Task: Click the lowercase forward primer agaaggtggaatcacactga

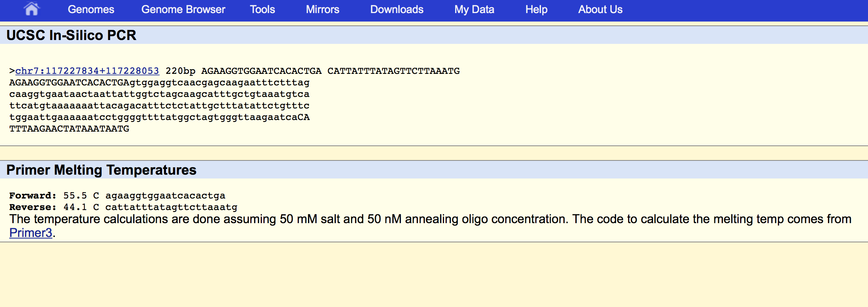Action: (x=165, y=196)
